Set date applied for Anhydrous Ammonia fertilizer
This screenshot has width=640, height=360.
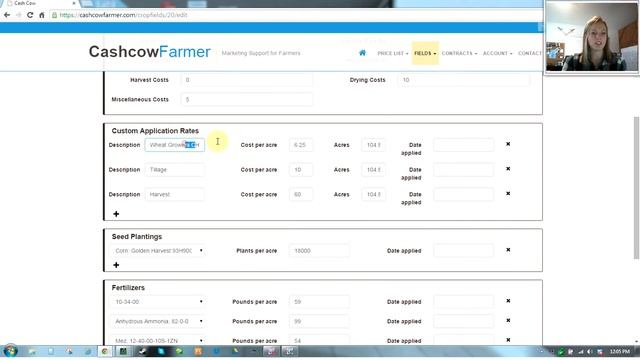(464, 321)
